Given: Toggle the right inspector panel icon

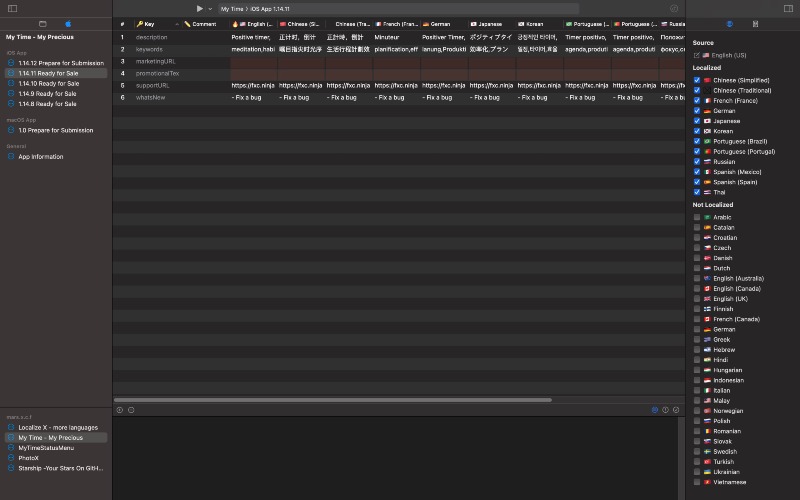Looking at the screenshot, I should (788, 9).
